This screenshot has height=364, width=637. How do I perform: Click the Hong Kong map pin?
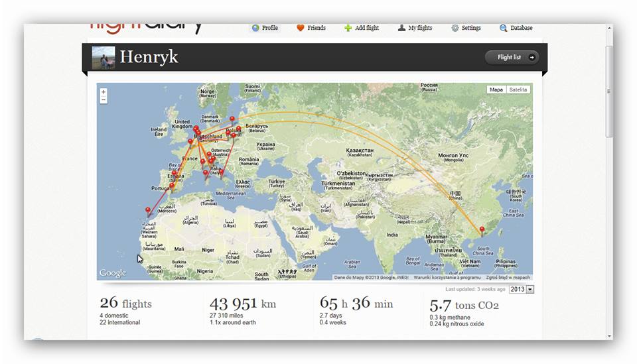point(482,231)
